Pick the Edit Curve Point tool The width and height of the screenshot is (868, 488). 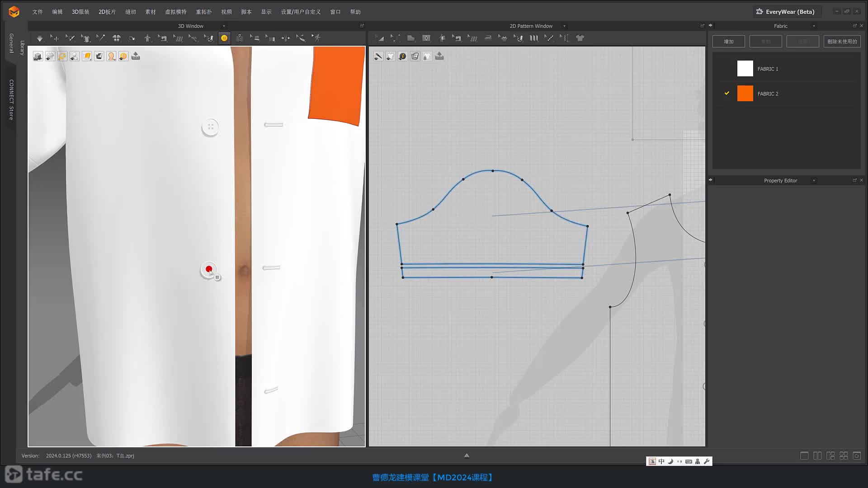point(395,38)
